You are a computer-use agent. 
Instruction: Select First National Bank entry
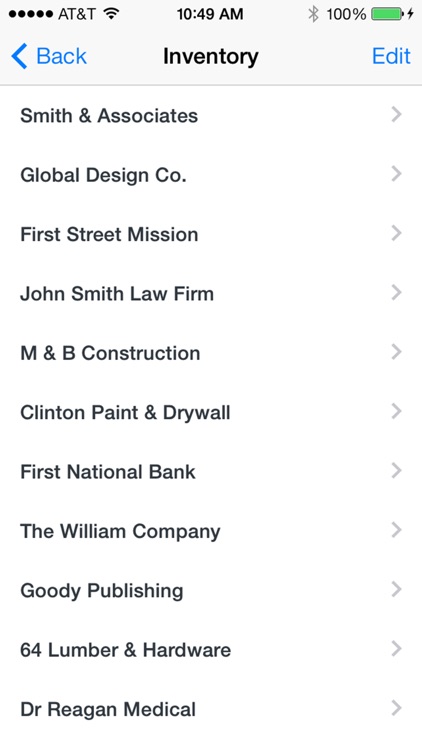tap(211, 471)
